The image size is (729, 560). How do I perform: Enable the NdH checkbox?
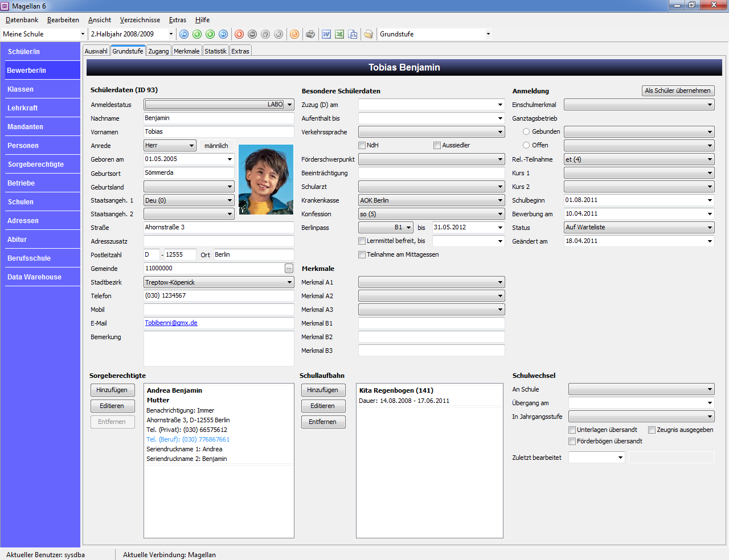tap(362, 145)
